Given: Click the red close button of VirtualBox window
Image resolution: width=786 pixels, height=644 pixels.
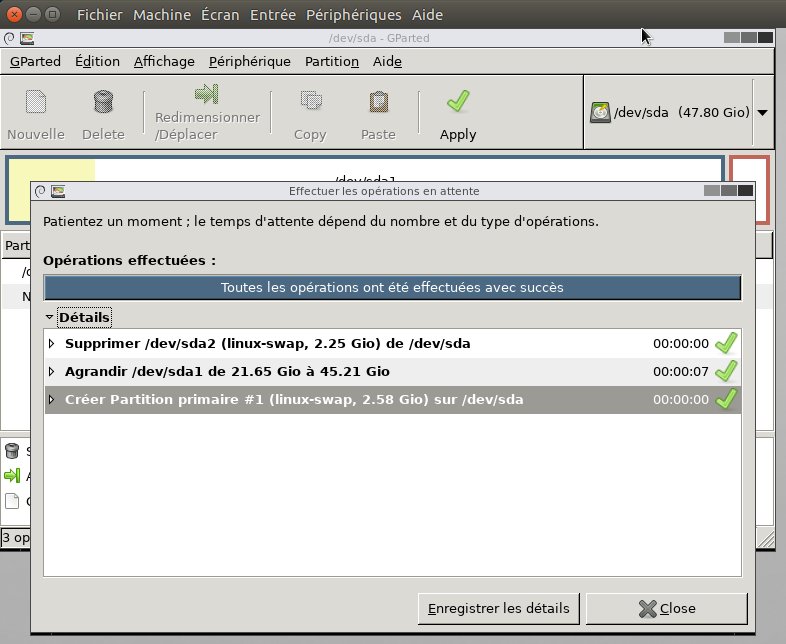Looking at the screenshot, I should pyautogui.click(x=14, y=15).
